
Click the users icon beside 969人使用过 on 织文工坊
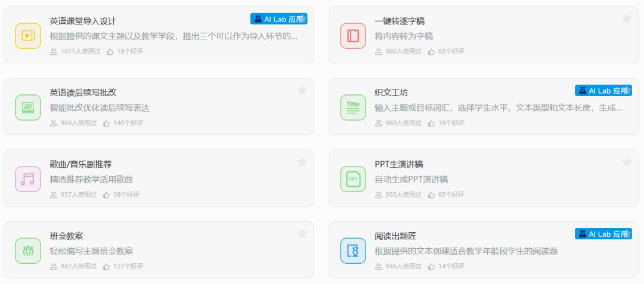click(x=379, y=123)
